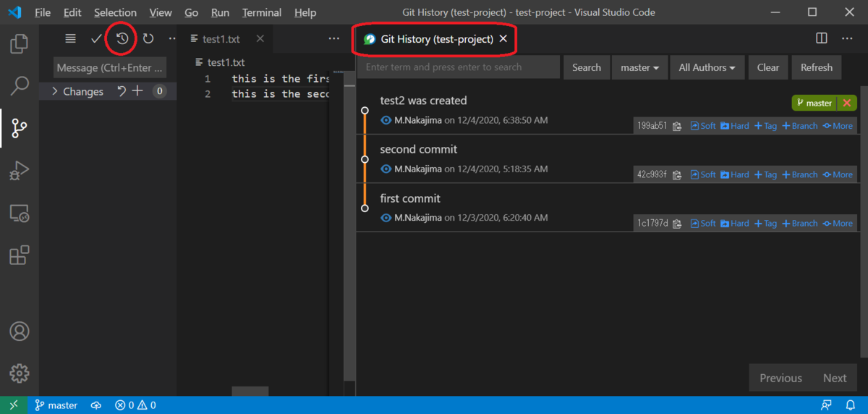Click the commit Message input box
This screenshot has height=414, width=868.
110,68
